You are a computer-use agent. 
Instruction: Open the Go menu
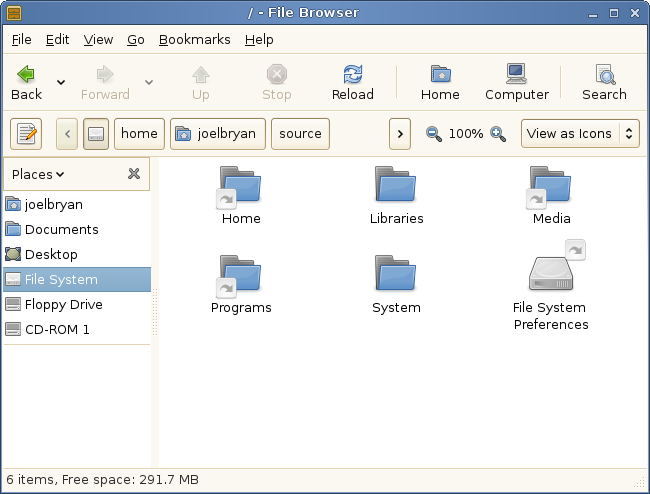tap(136, 40)
